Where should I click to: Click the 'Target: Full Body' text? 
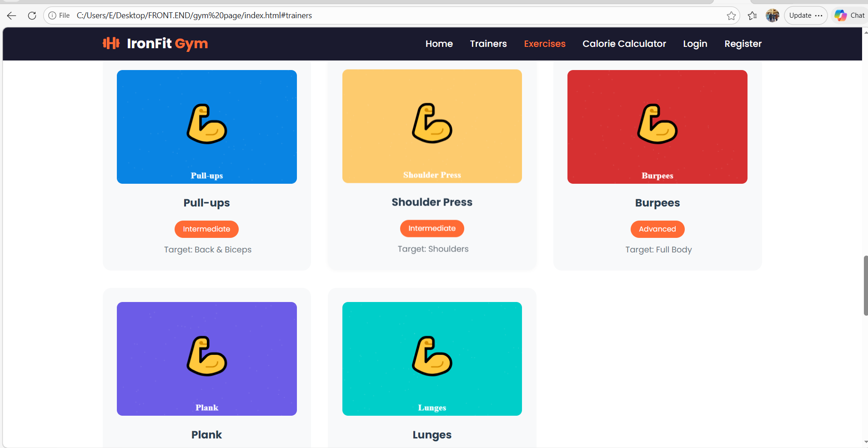pyautogui.click(x=658, y=250)
